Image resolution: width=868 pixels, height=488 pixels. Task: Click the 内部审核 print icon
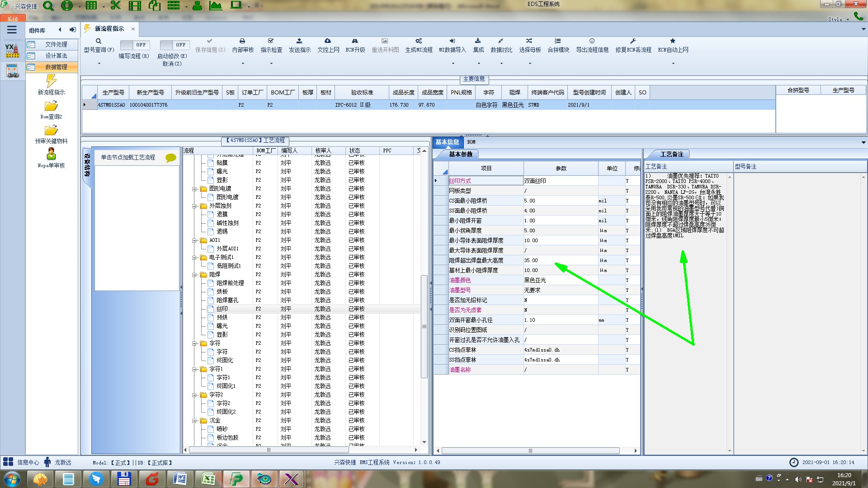click(x=242, y=41)
